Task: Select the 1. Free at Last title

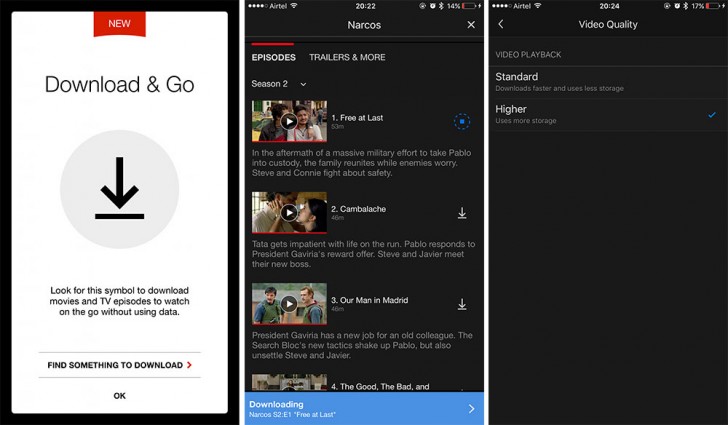Action: 357,118
